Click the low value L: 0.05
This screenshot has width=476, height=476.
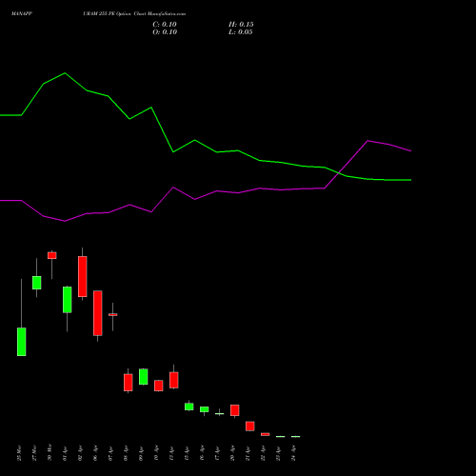tap(241, 32)
